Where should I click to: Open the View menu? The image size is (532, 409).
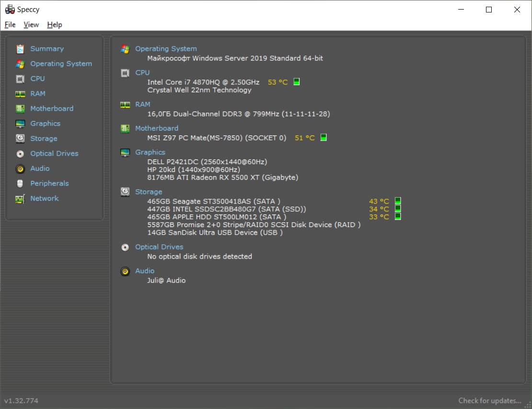point(31,25)
